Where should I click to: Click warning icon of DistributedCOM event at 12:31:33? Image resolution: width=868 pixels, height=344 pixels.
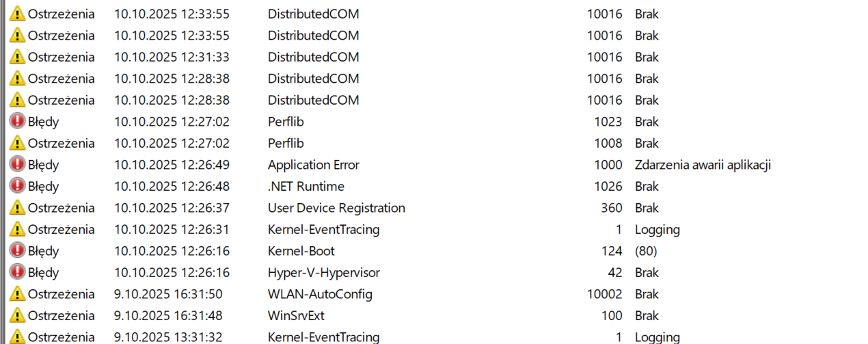pos(18,57)
